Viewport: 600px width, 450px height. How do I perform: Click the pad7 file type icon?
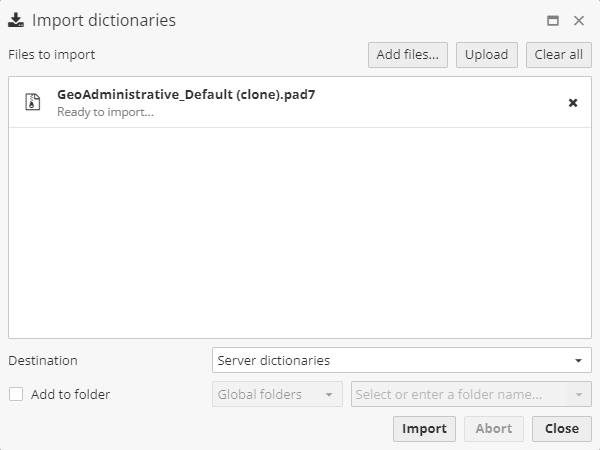tap(33, 102)
